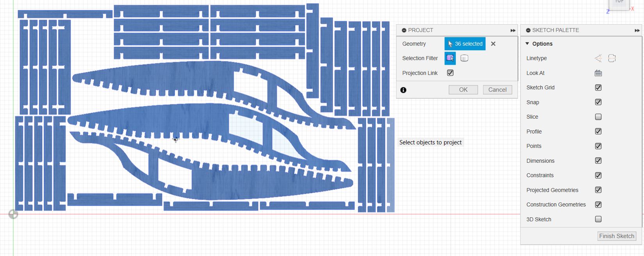Uncheck the Projection Link checkbox

pos(450,73)
